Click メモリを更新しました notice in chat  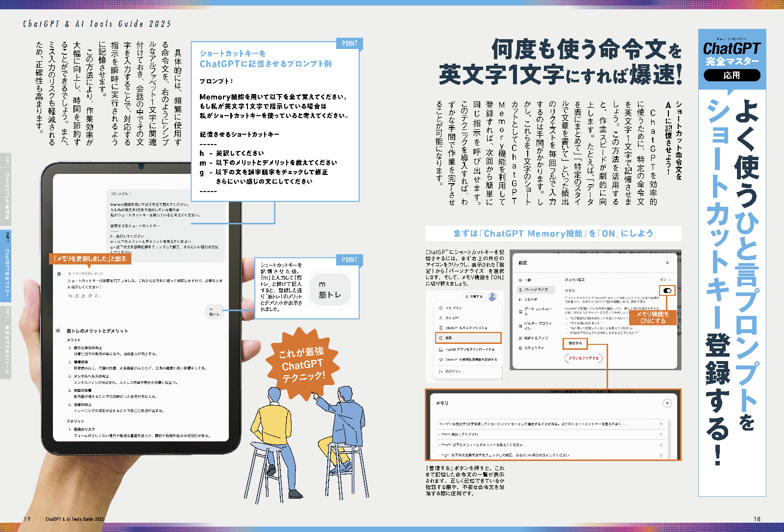(x=85, y=273)
